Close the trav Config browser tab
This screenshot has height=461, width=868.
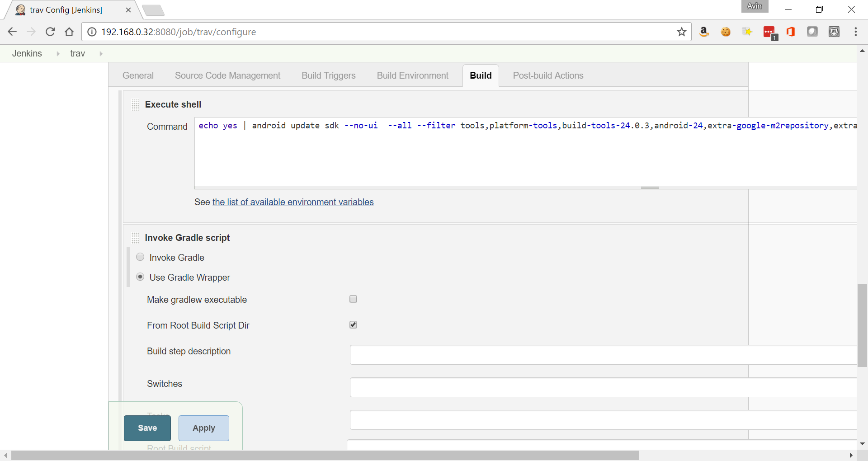coord(128,10)
